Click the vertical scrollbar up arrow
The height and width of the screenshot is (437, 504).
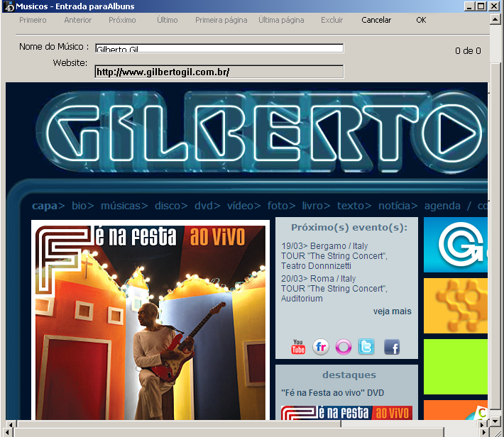point(494,20)
